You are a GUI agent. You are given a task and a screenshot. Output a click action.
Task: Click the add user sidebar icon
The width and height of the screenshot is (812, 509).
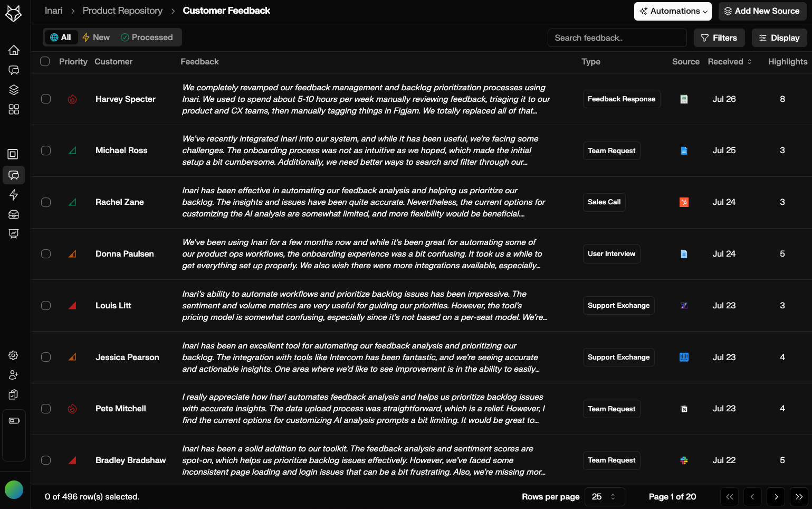coord(14,375)
